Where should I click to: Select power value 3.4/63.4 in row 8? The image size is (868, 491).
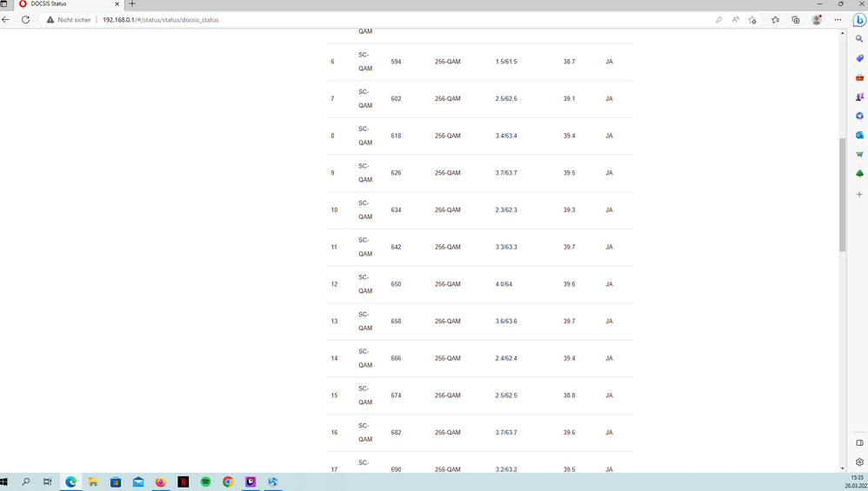[x=506, y=136]
